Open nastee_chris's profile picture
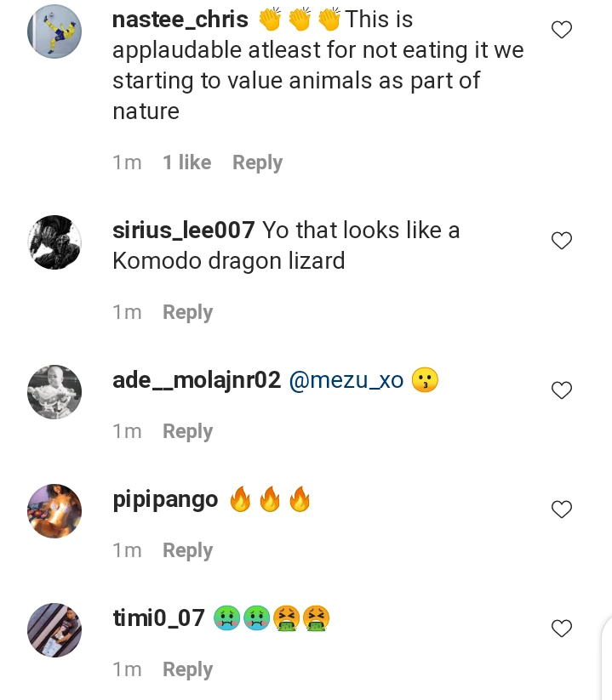The height and width of the screenshot is (700, 612). tap(54, 31)
